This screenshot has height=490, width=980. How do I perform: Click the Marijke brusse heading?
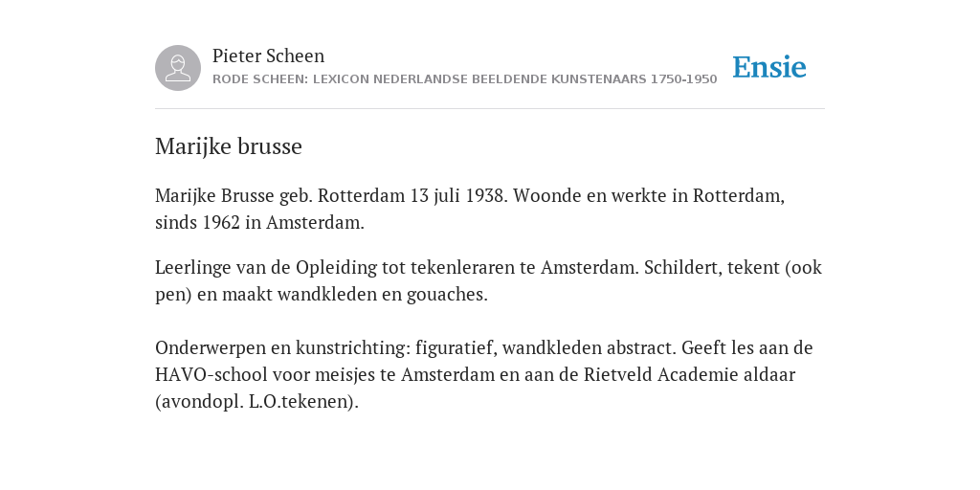click(x=229, y=146)
